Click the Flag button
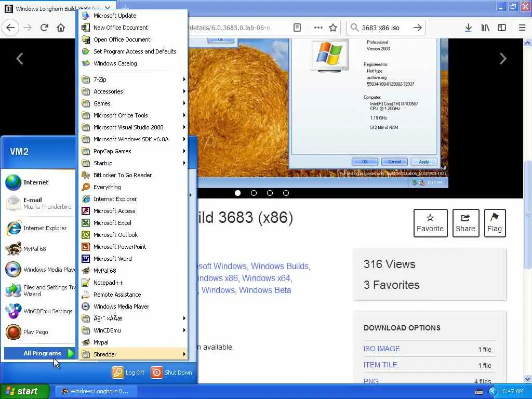 click(x=495, y=223)
